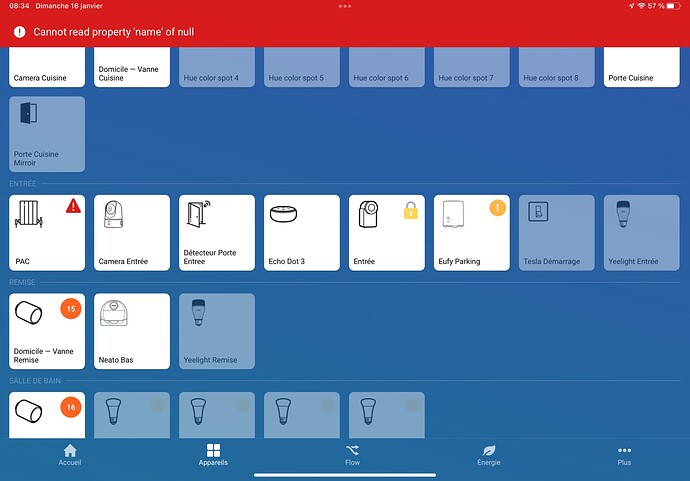Switch to the Appareils tab
Viewport: 690px width, 481px height.
pos(213,455)
